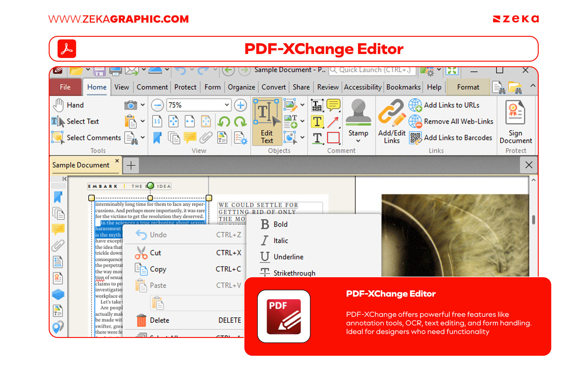Click the Sticky Note comment icon
588x368 pixels.
point(334,105)
